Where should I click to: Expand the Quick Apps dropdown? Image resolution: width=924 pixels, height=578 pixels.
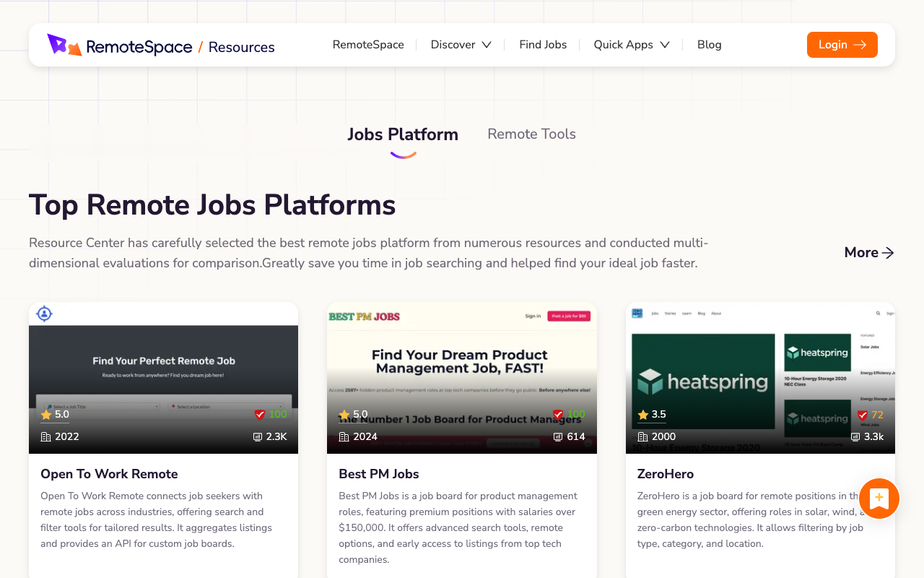[632, 45]
